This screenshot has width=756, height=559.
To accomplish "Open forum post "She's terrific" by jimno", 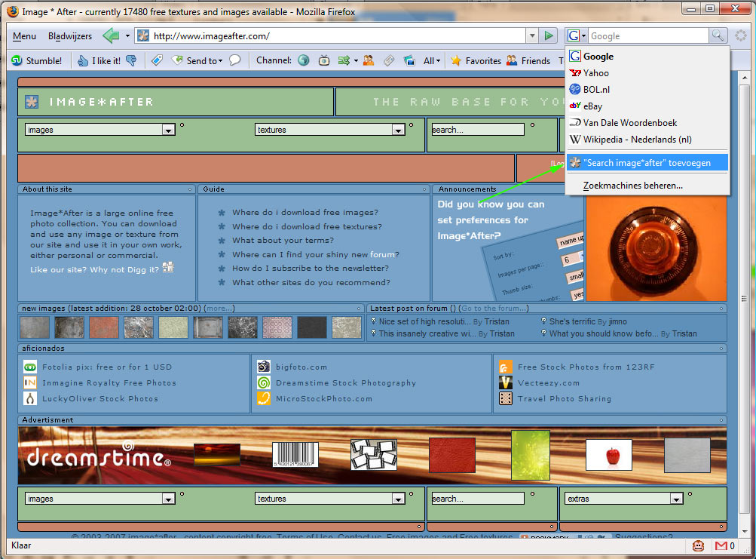I will (572, 321).
